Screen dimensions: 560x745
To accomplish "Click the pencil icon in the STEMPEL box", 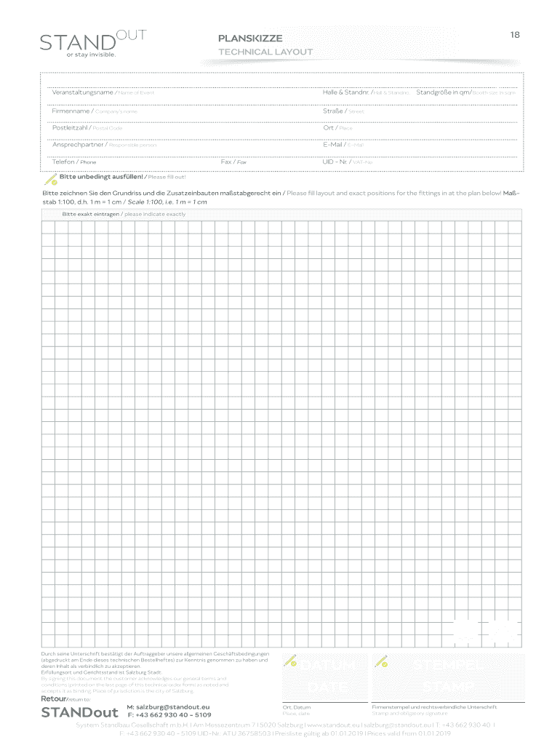I will (381, 661).
